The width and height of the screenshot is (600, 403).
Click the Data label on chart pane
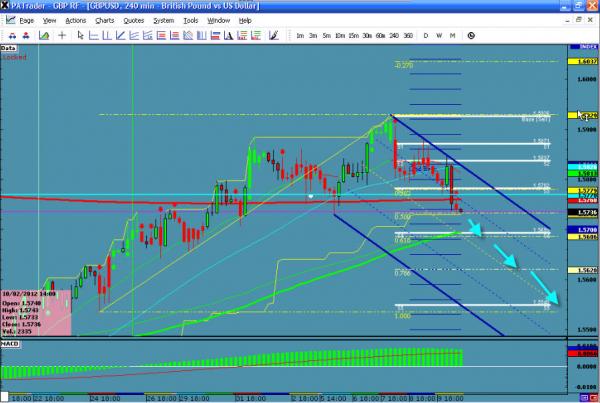(x=8, y=48)
